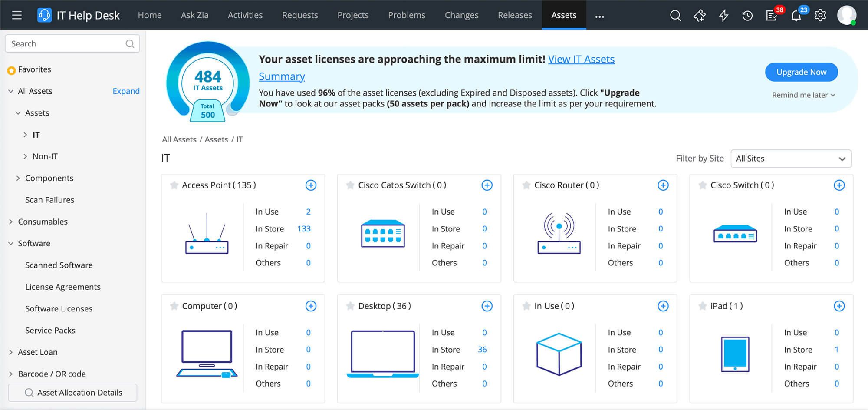Viewport: 868px width, 410px height.
Task: Create a new request via the ticket icon
Action: coord(700,15)
